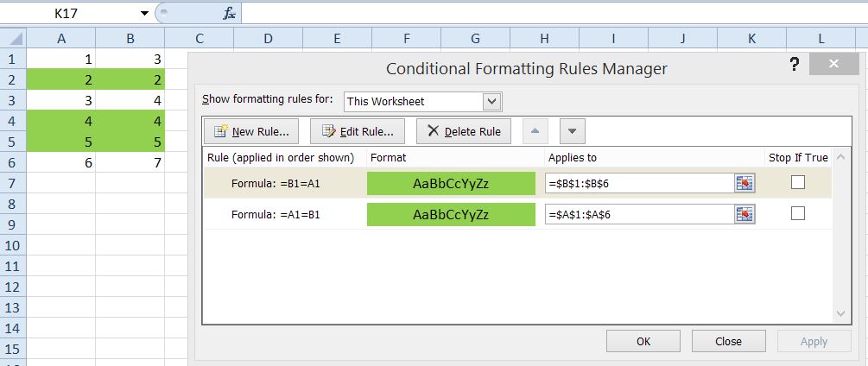
Task: Click the Move Up arrow button
Action: pos(535,131)
